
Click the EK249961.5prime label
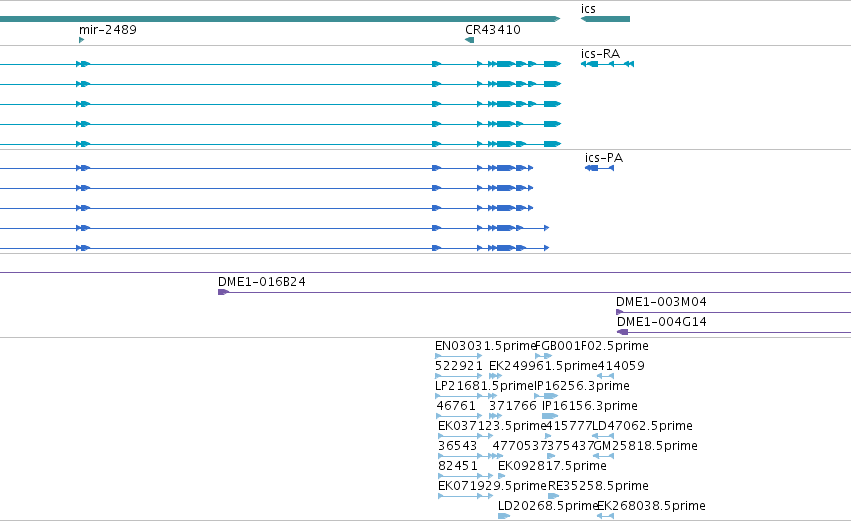click(x=543, y=366)
